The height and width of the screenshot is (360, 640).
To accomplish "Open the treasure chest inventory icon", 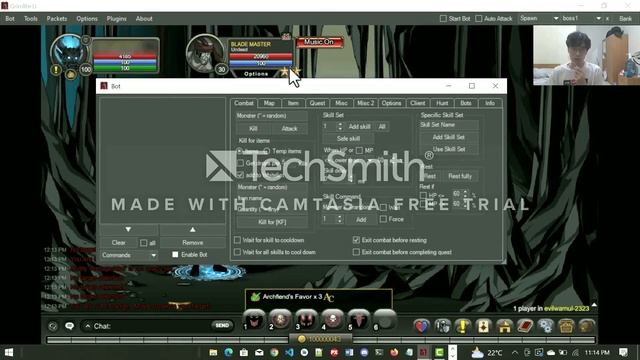I will click(567, 326).
